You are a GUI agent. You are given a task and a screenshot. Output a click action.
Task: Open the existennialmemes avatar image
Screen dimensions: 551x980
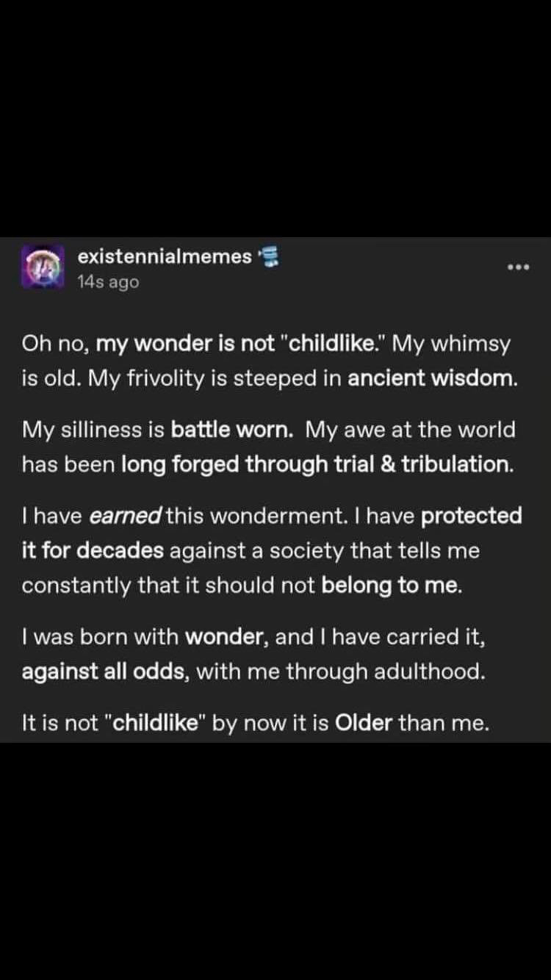(43, 266)
